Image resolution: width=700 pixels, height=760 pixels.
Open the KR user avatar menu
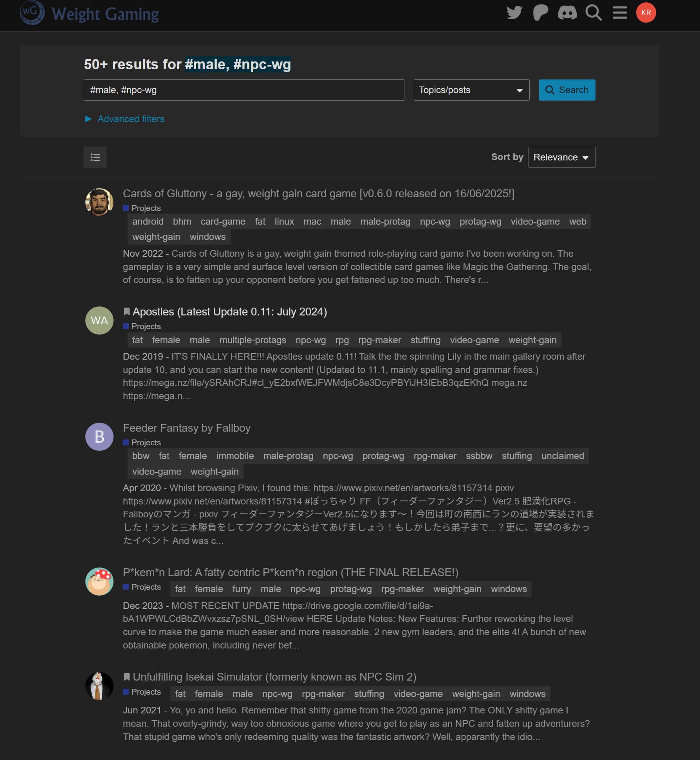click(646, 13)
